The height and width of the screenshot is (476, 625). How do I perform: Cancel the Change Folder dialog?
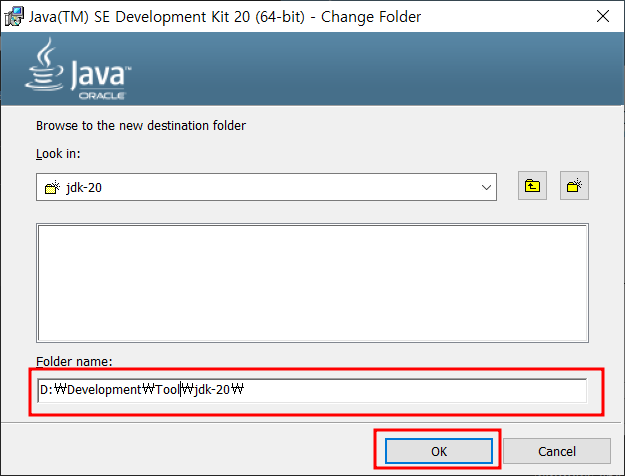(x=556, y=451)
